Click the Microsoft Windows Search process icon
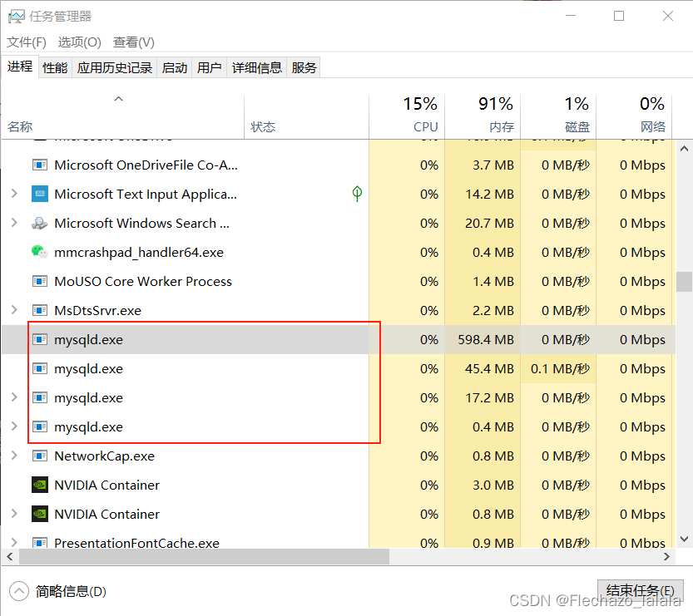Image resolution: width=693 pixels, height=616 pixels. tap(40, 224)
